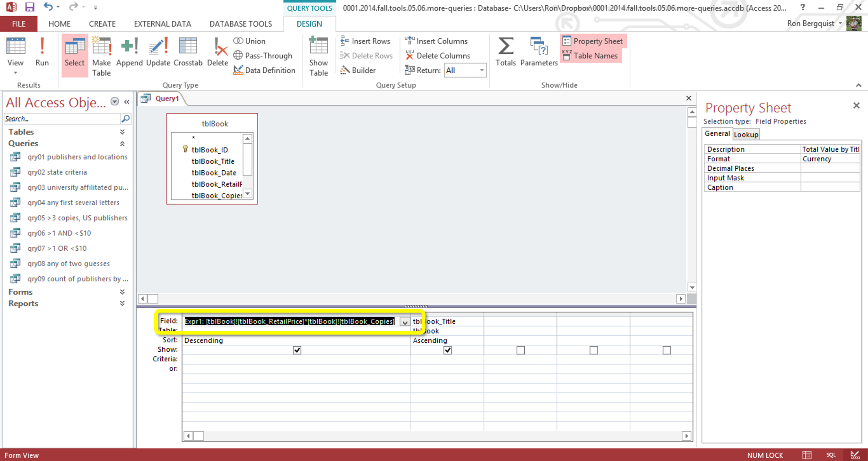Click the Update query icon
Screen dimensions: 868x461
coord(158,52)
